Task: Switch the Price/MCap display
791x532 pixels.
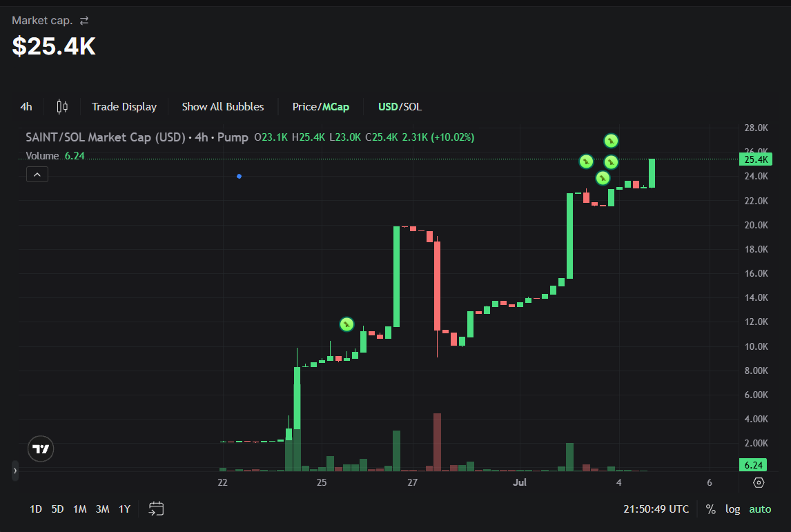Action: point(321,107)
